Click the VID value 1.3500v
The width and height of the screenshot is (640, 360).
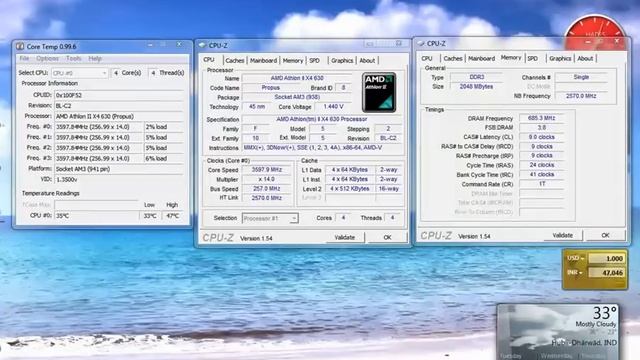coord(119,180)
